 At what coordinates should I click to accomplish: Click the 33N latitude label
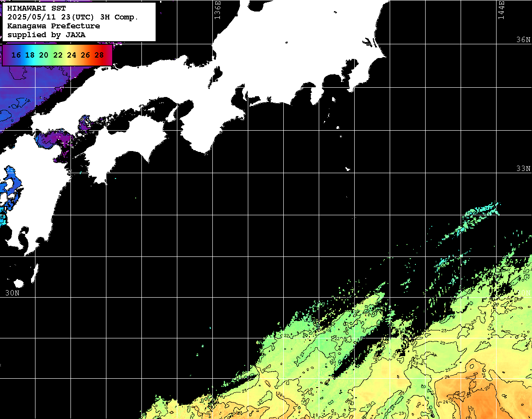pyautogui.click(x=523, y=169)
